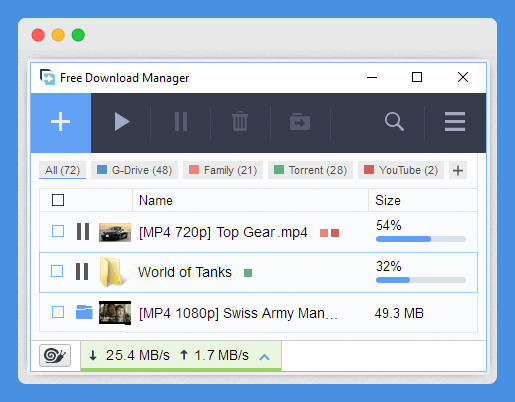Expand speed panel with up chevron
Image resolution: width=515 pixels, height=402 pixels.
264,357
